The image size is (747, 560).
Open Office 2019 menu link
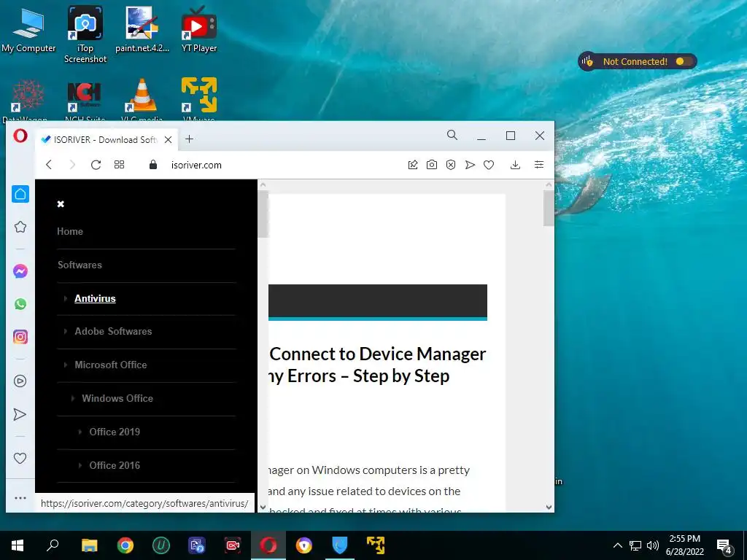click(115, 432)
